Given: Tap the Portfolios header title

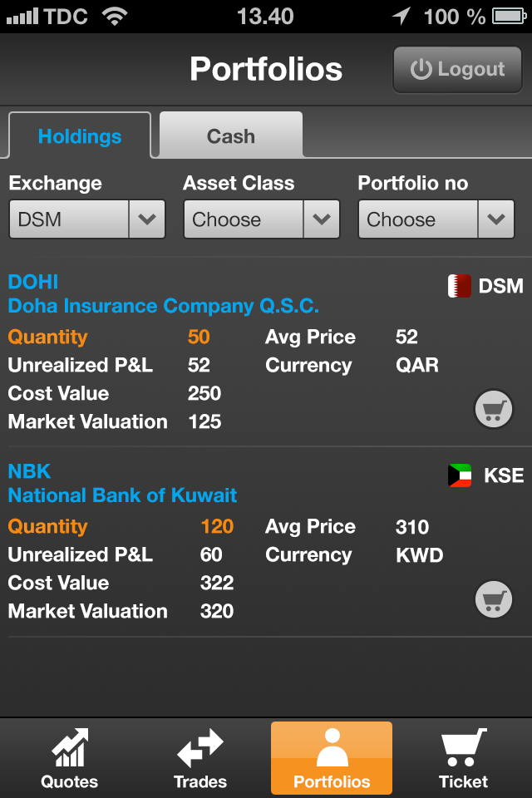Looking at the screenshot, I should pos(266,69).
